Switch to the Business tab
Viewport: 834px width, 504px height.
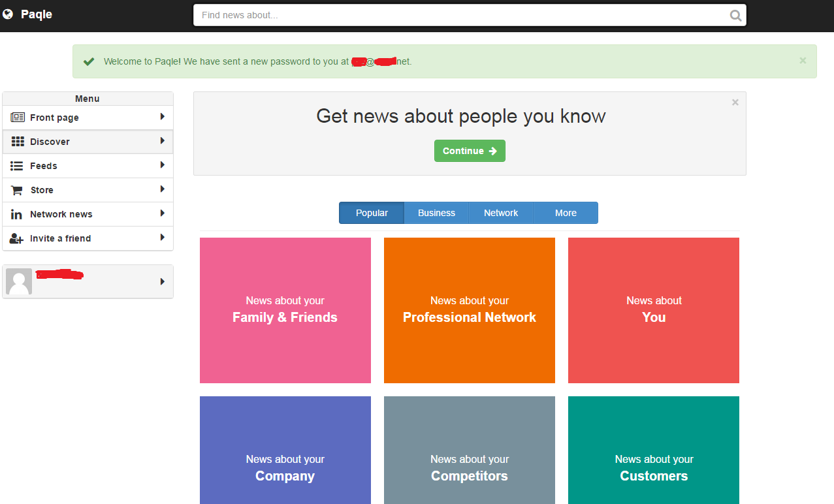pos(436,213)
